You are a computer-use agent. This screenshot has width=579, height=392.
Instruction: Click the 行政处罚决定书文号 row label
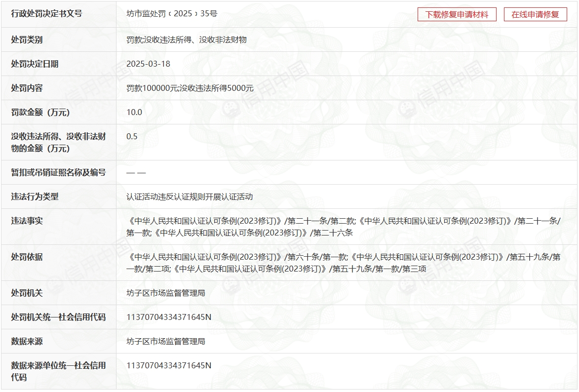click(46, 14)
